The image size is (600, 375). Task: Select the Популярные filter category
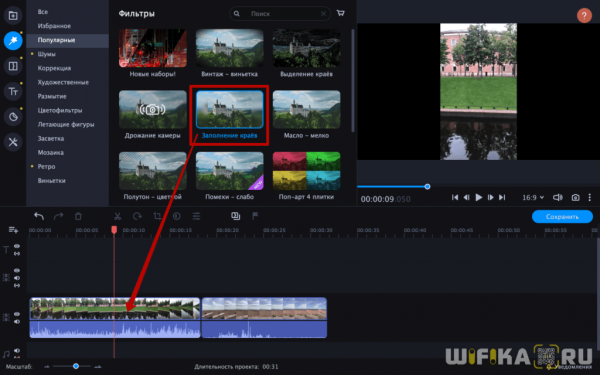(x=67, y=40)
